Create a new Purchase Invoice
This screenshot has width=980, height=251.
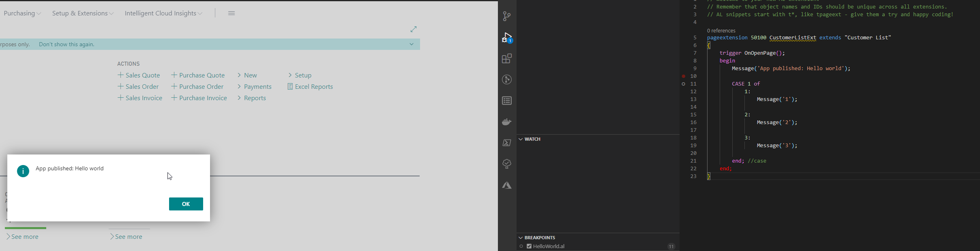(199, 98)
